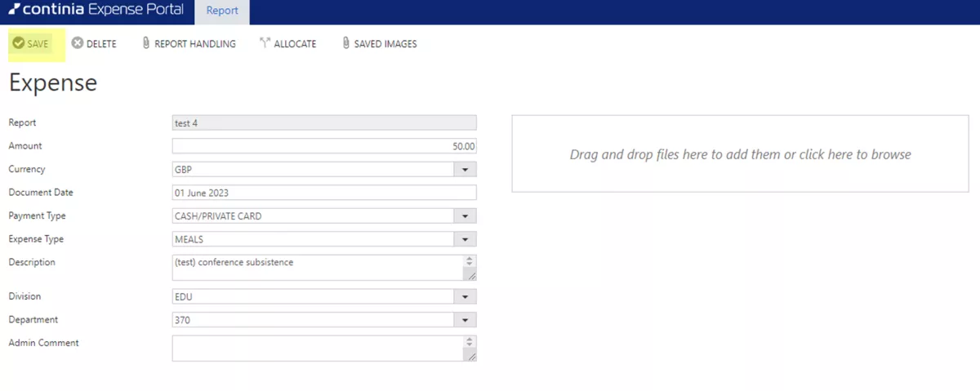Click the Report Handling paperclip icon
980x391 pixels.
(x=145, y=44)
